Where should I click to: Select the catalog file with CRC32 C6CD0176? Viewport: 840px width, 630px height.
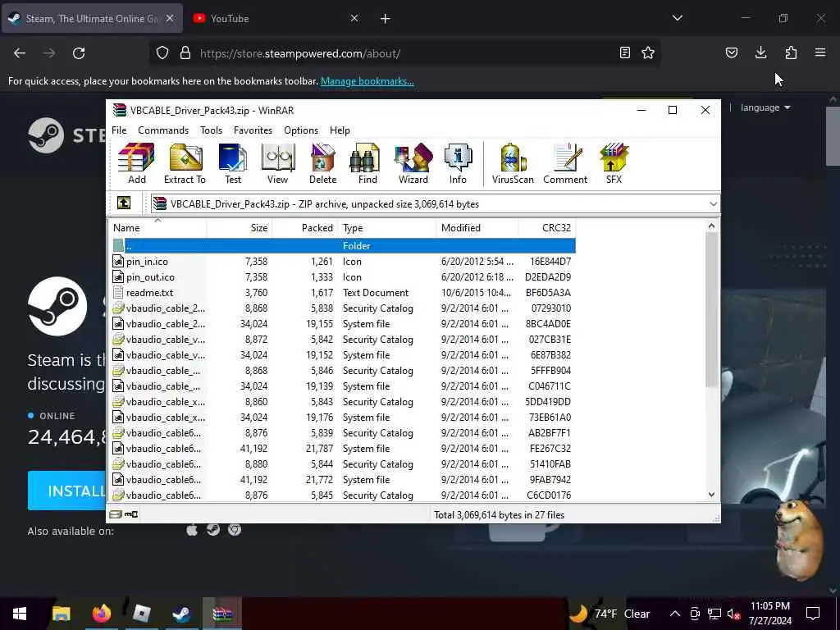click(x=343, y=495)
